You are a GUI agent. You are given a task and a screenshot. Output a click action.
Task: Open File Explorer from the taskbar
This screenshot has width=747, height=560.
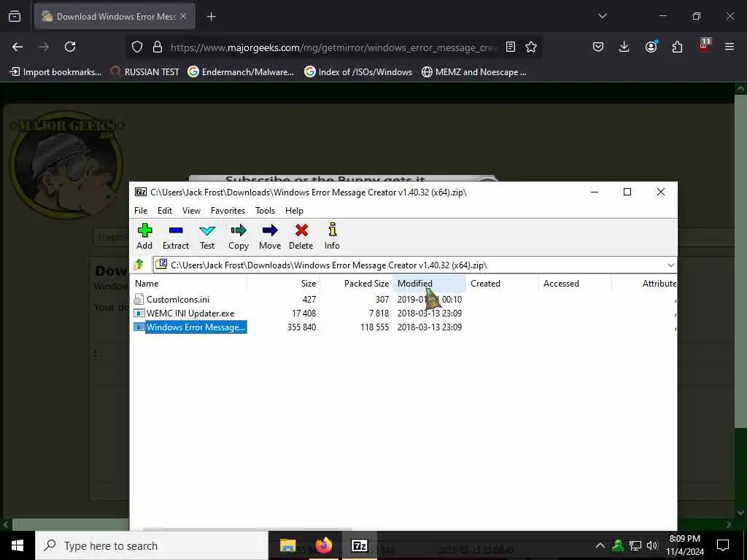287,545
